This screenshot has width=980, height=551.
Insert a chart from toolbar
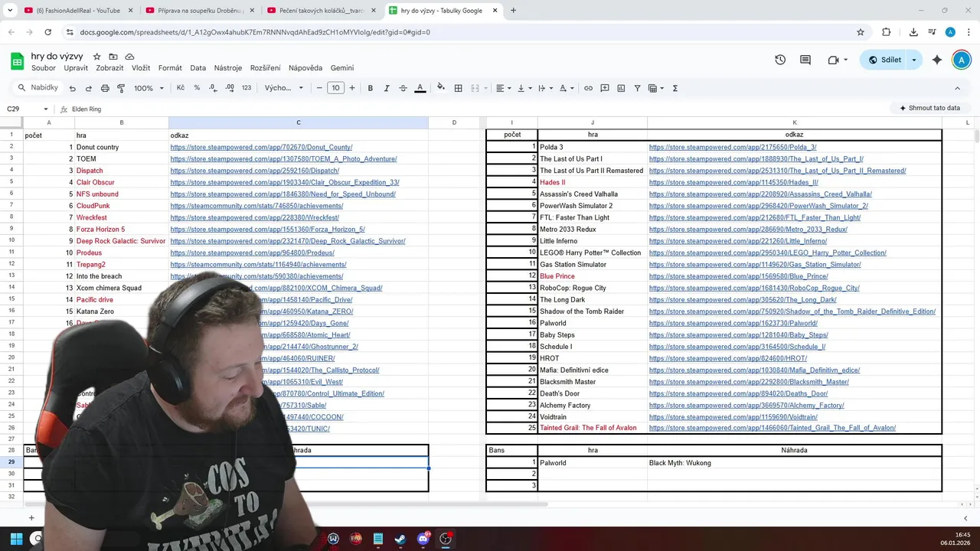point(621,88)
